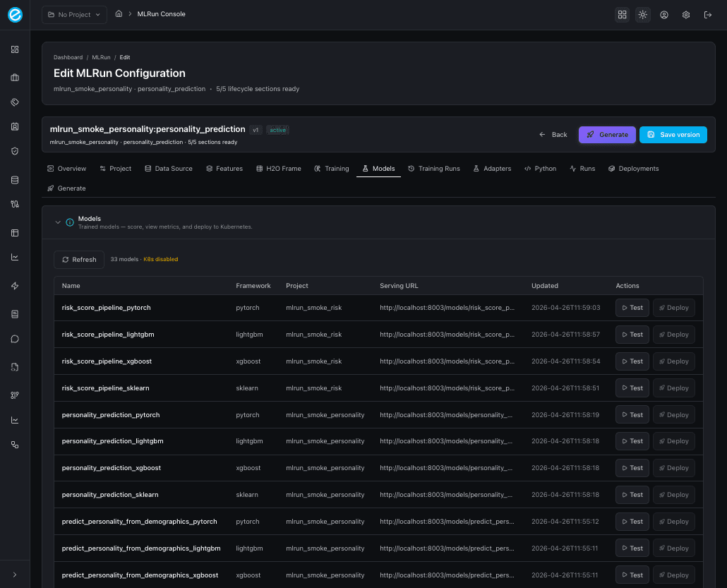Screen dimensions: 727x588
Task: Open the apps grid icon in the top bar
Action: pyautogui.click(x=622, y=14)
